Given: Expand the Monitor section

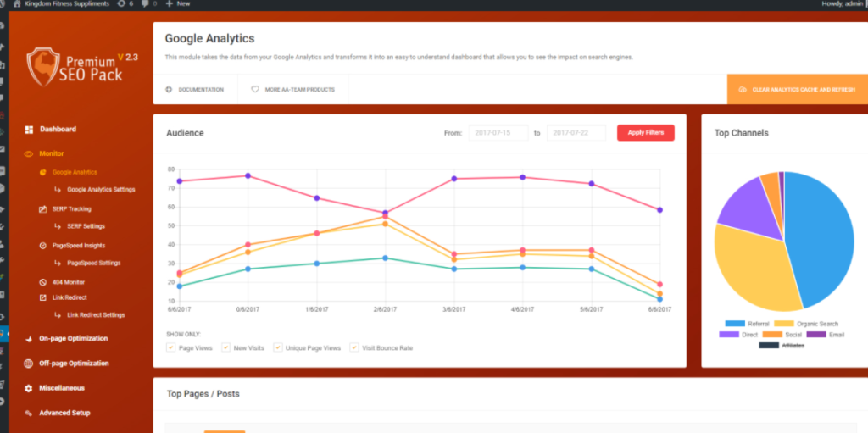Looking at the screenshot, I should pos(52,153).
